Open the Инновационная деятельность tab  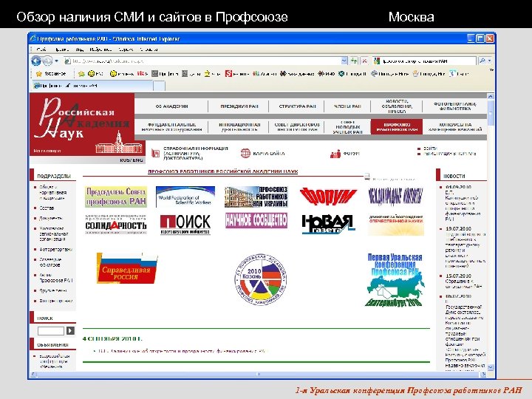click(x=239, y=127)
